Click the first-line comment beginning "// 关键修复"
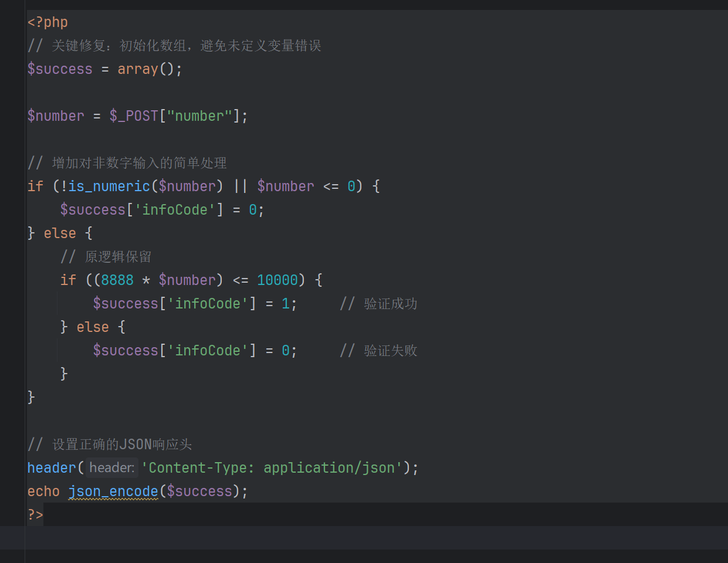728x563 pixels. coord(174,46)
